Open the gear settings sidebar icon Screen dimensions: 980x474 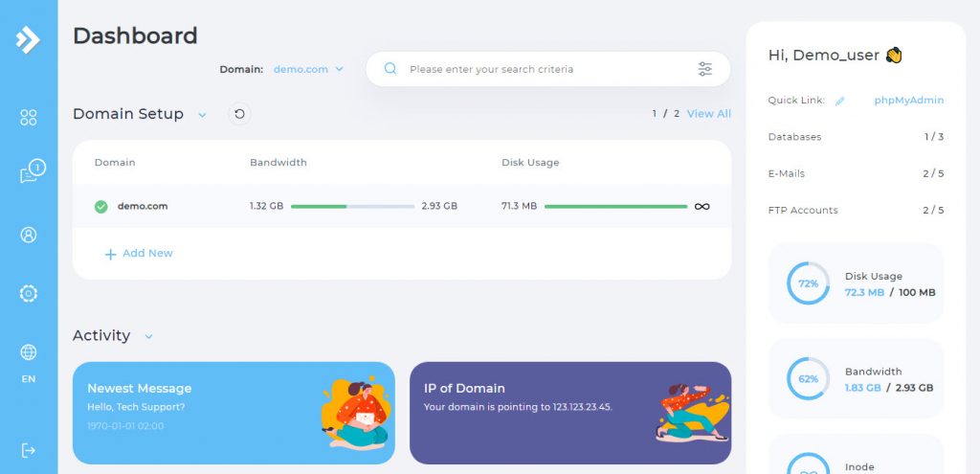pyautogui.click(x=29, y=293)
